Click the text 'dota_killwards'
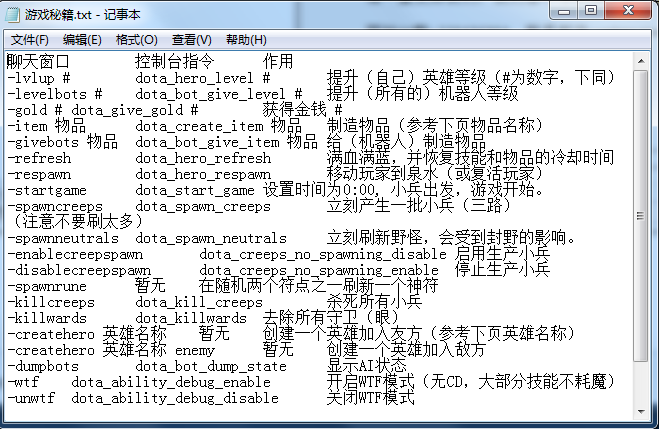The width and height of the screenshot is (659, 429). 191,318
